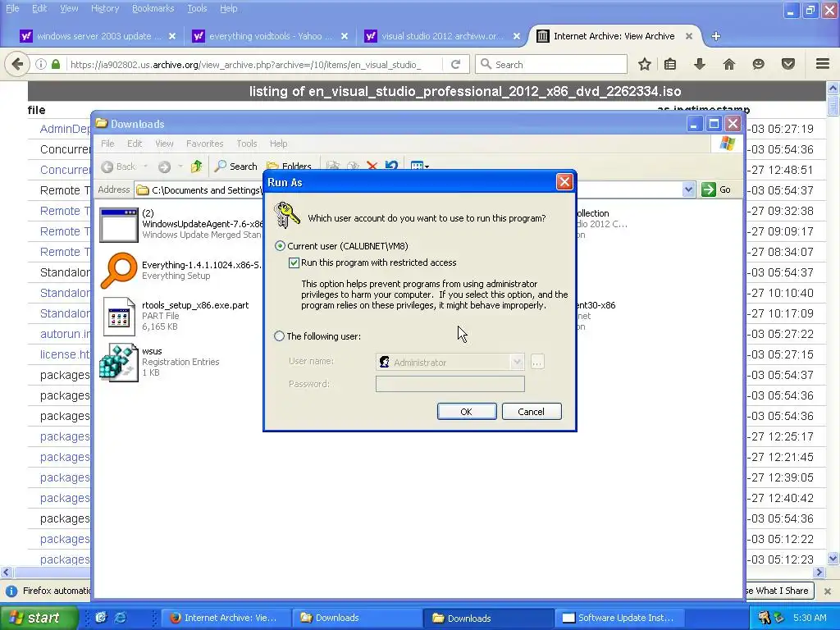
Task: Open Firefox History menu
Action: 105,8
